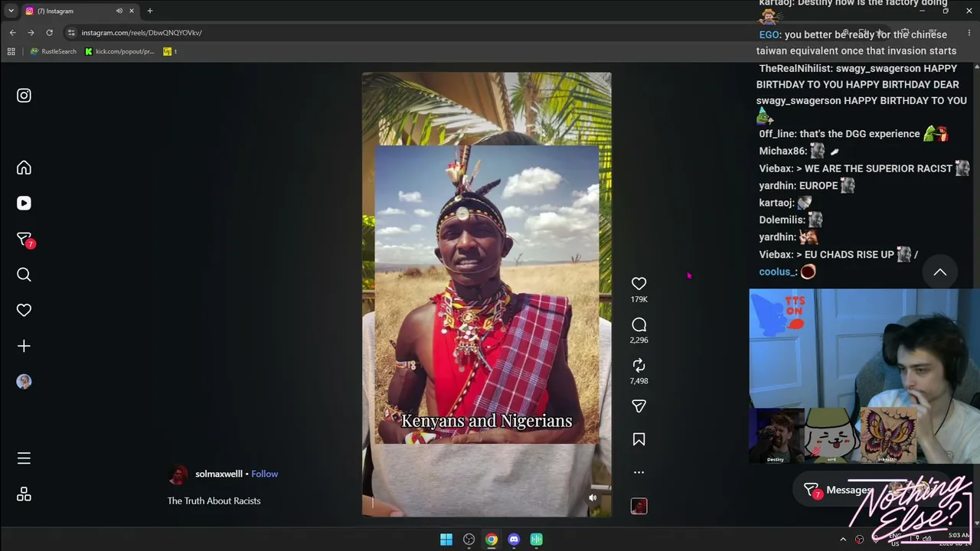Click the ENG language indicator in tray
The height and width of the screenshot is (551, 980).
click(895, 539)
